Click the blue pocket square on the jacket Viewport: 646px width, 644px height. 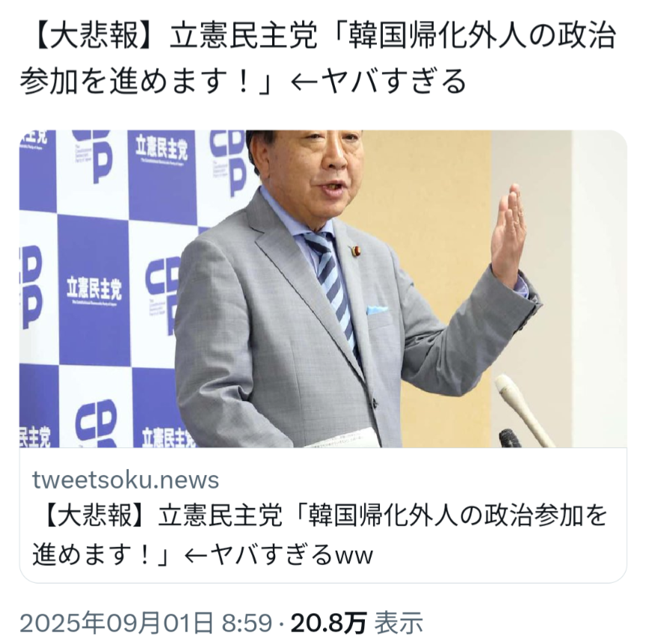[377, 310]
